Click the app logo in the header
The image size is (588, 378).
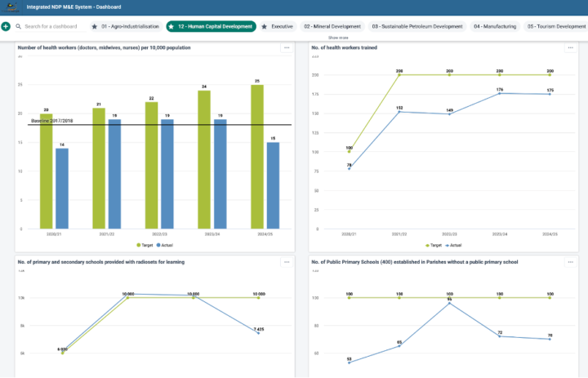click(x=12, y=7)
